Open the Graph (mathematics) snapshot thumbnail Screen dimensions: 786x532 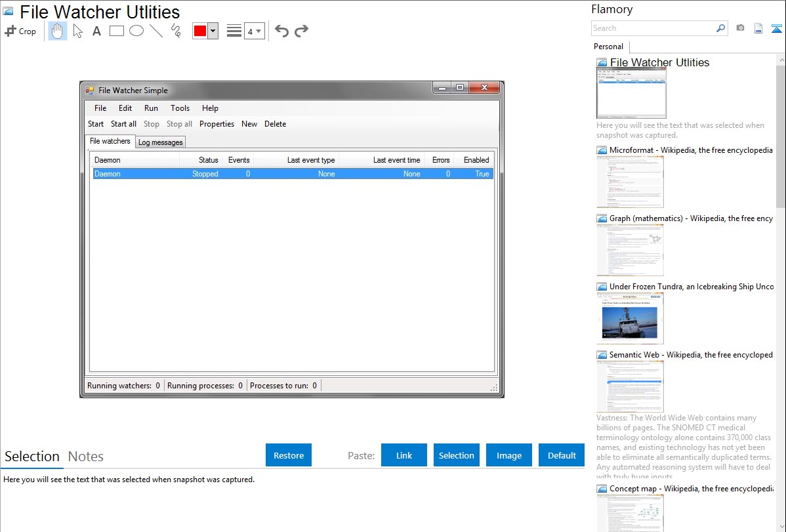point(630,250)
